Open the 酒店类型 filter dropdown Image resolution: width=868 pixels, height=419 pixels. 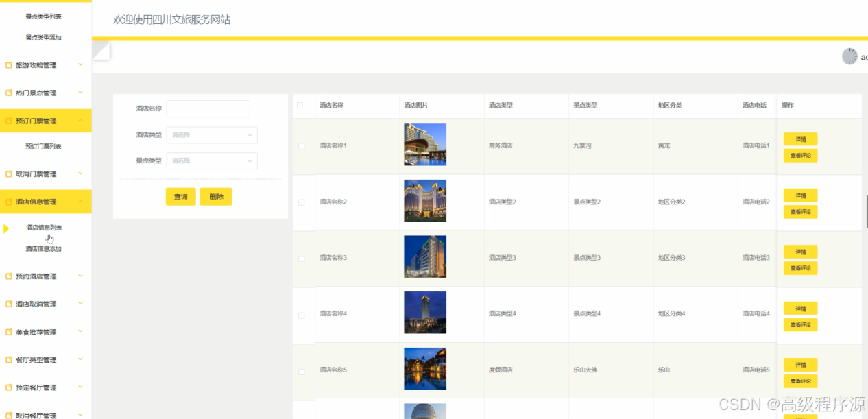click(212, 135)
